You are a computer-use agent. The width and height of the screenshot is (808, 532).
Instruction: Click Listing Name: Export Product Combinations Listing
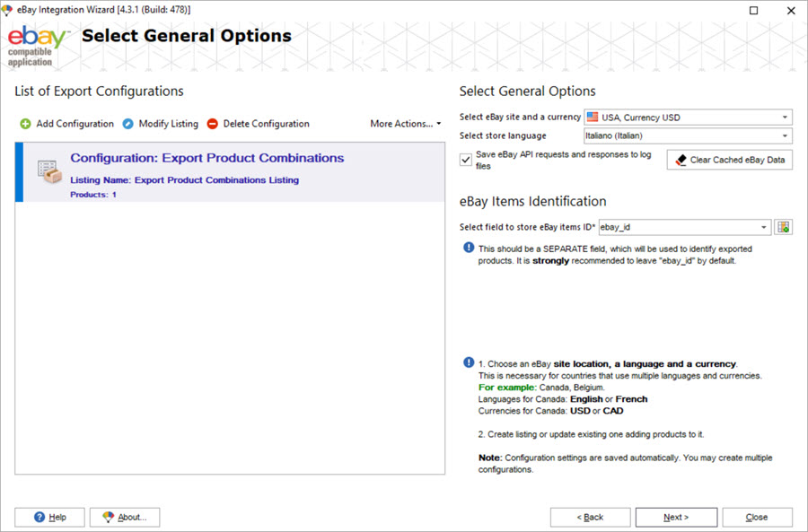(x=184, y=179)
